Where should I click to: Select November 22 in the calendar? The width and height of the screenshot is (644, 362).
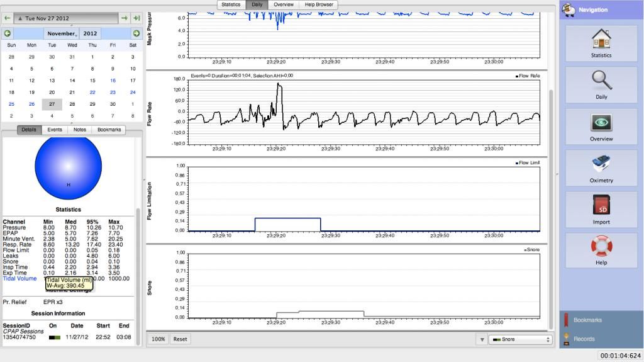pos(92,93)
